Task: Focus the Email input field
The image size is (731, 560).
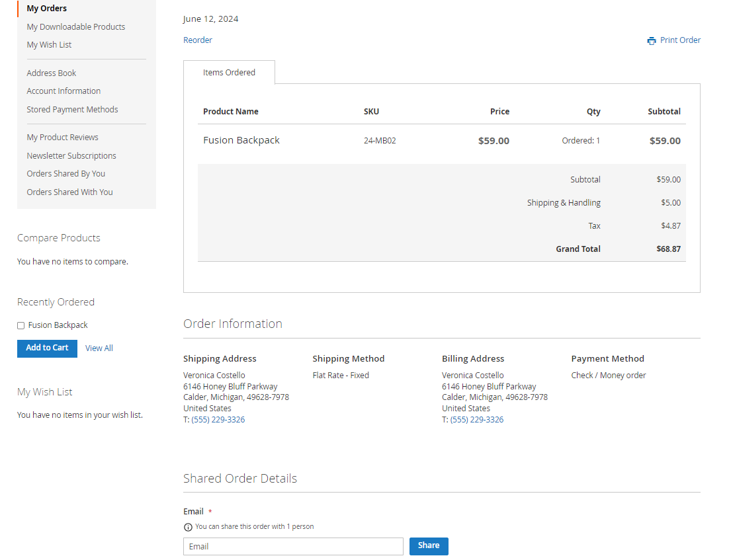Action: [x=292, y=547]
